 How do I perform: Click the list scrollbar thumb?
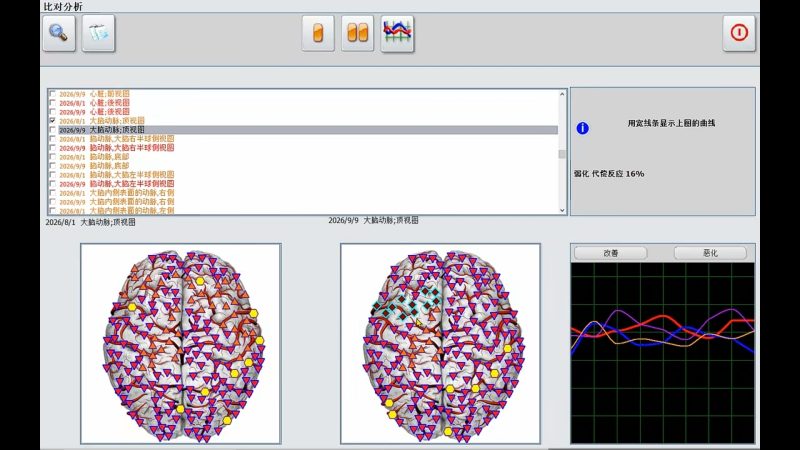point(562,154)
